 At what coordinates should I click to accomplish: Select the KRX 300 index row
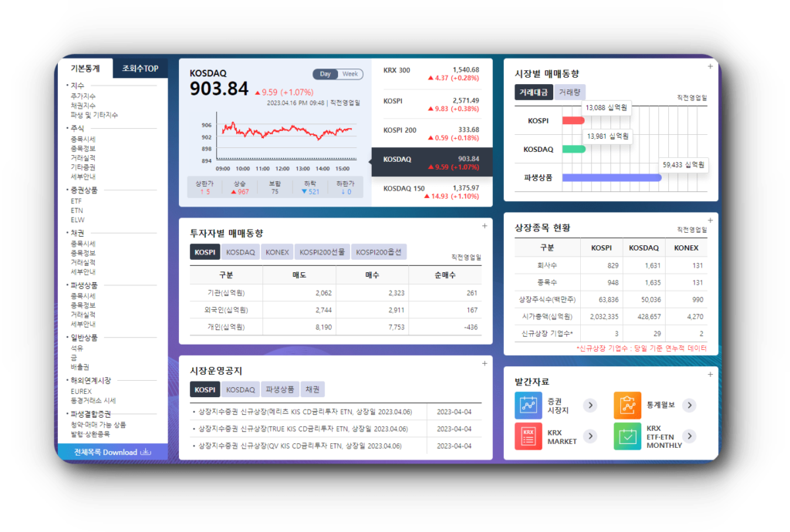coord(432,74)
